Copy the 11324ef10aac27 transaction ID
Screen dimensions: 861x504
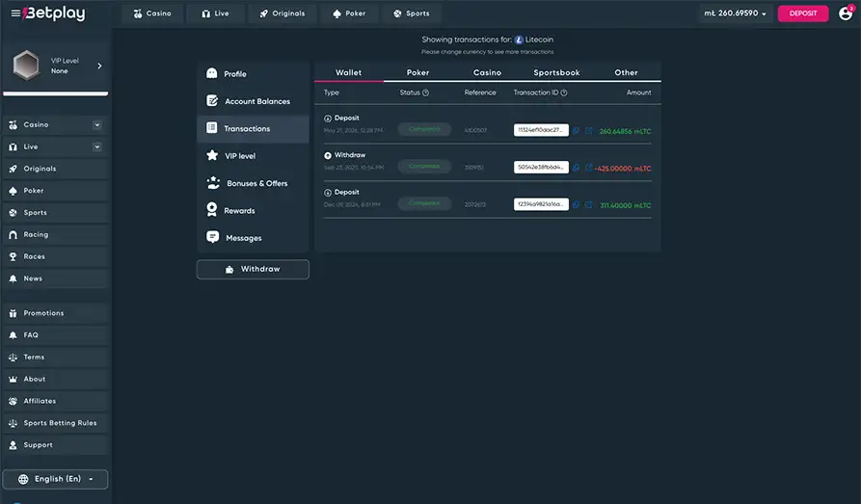[576, 131]
